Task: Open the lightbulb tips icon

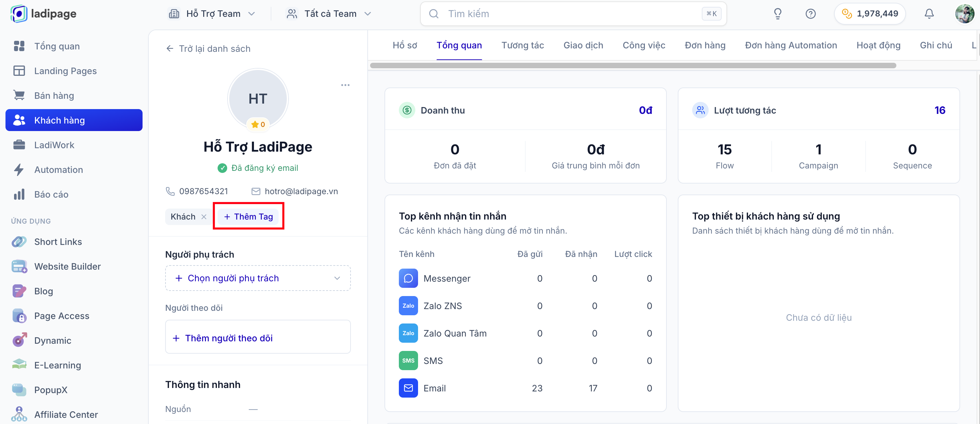Action: click(x=777, y=14)
